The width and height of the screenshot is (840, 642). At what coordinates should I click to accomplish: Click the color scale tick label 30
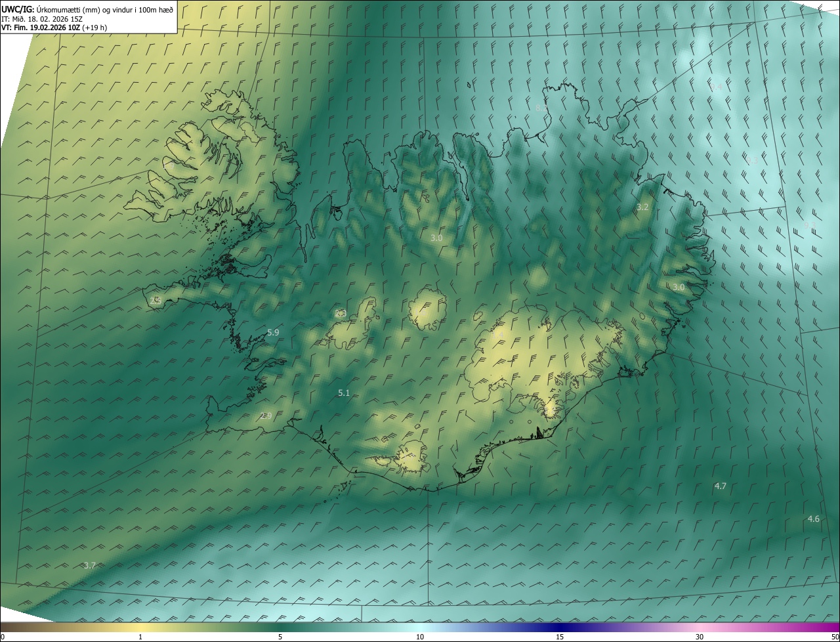(700, 637)
